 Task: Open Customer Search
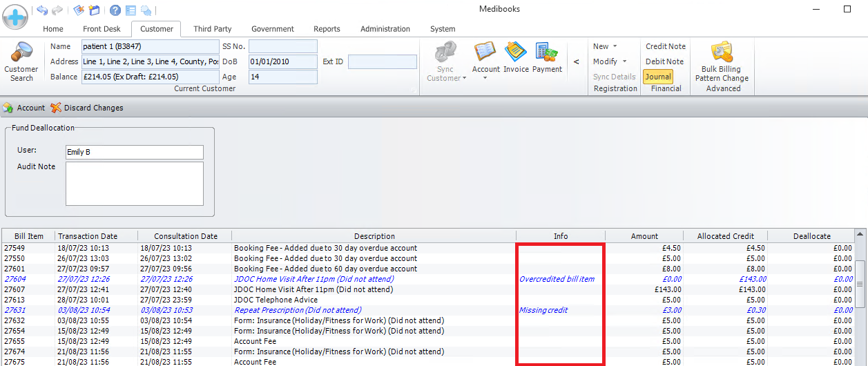click(21, 61)
